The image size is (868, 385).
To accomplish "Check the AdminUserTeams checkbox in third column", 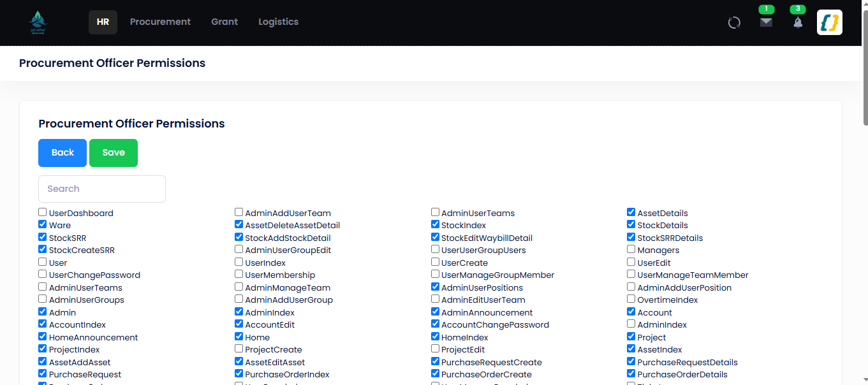I will [436, 212].
